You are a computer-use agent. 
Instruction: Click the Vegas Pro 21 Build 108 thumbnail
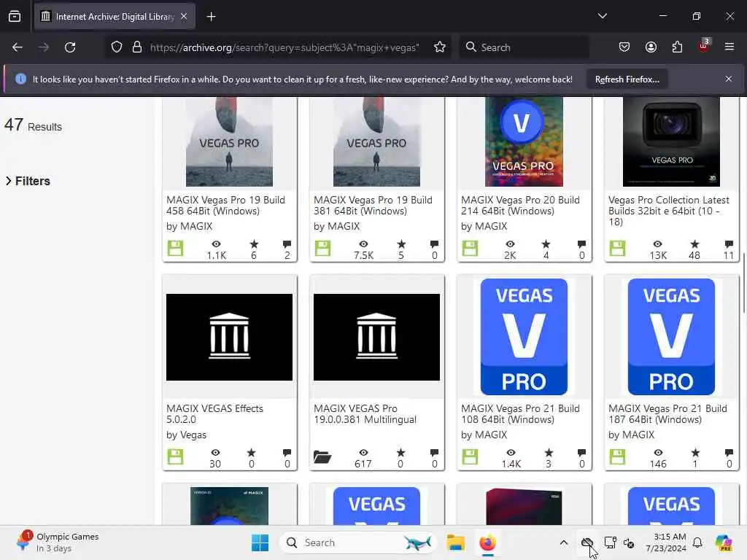click(x=524, y=337)
